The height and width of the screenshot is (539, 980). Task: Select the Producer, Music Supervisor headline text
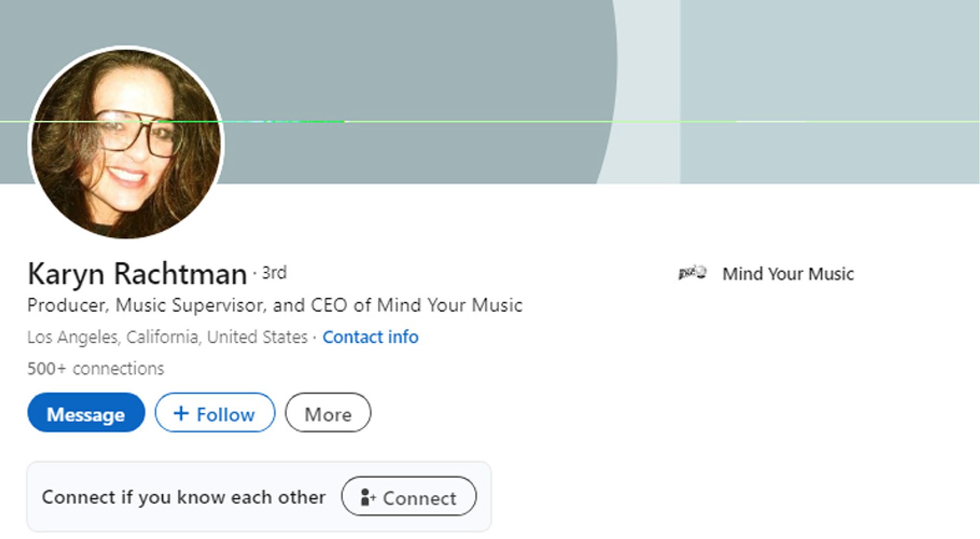coord(275,305)
